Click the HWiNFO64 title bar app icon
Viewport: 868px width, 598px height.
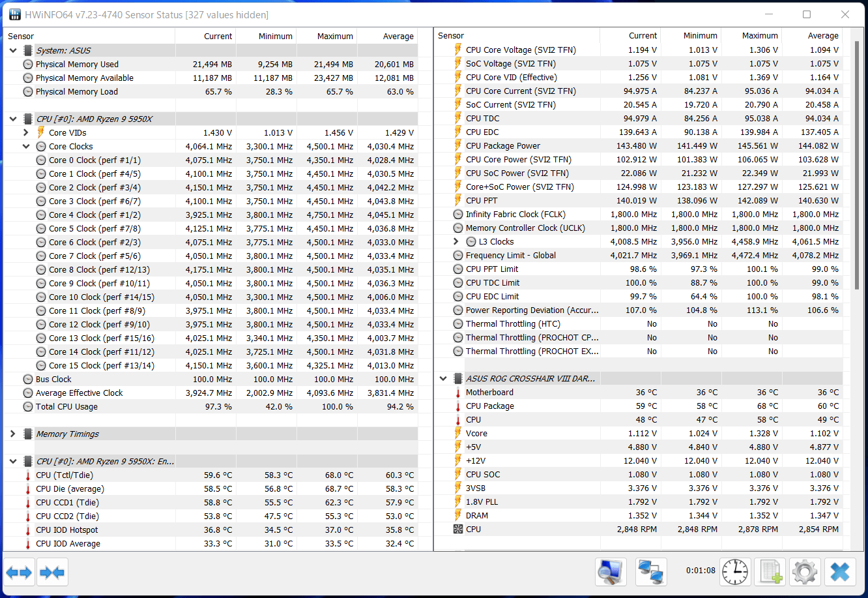14,14
